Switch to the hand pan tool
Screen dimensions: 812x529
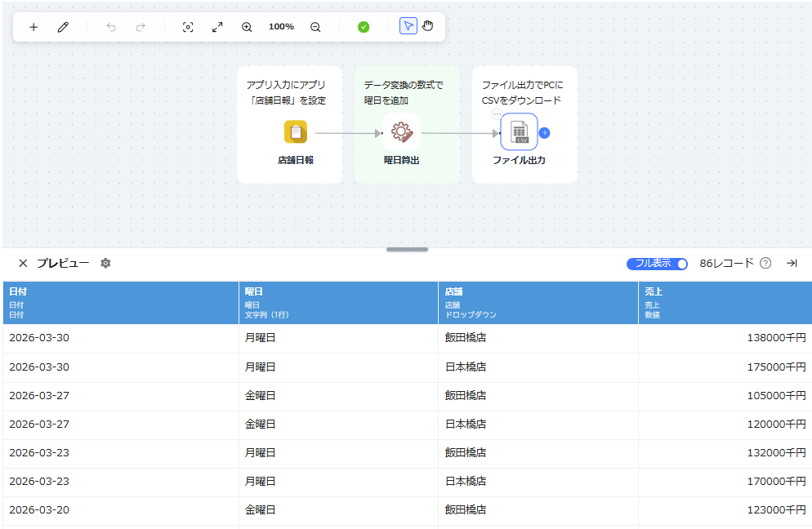428,26
